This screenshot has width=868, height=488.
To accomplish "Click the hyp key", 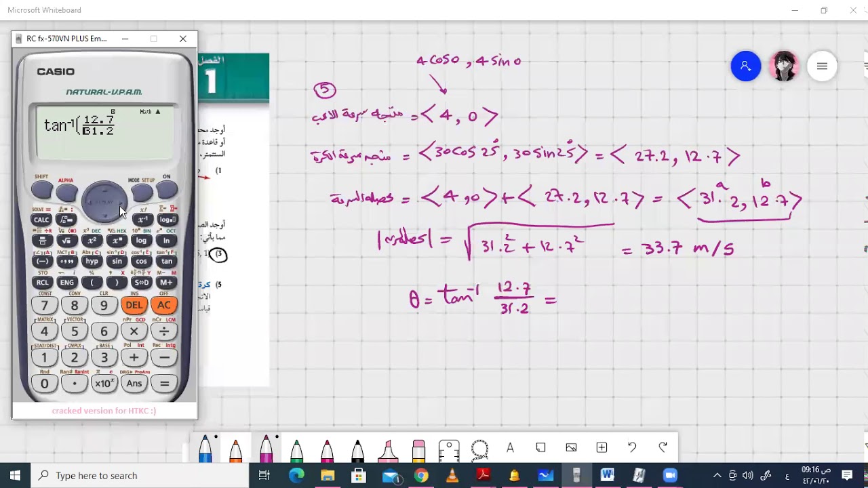I will coord(92,261).
